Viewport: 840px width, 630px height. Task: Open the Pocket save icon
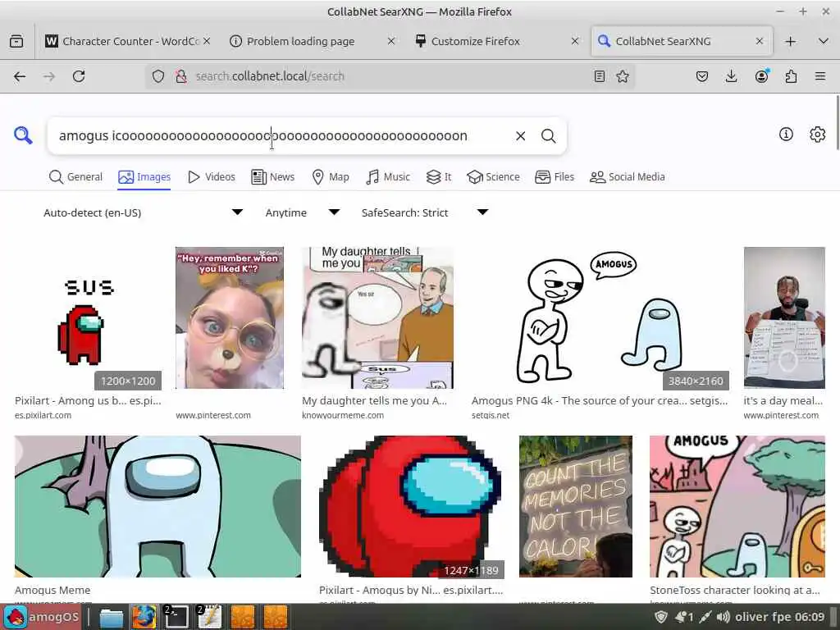702,76
